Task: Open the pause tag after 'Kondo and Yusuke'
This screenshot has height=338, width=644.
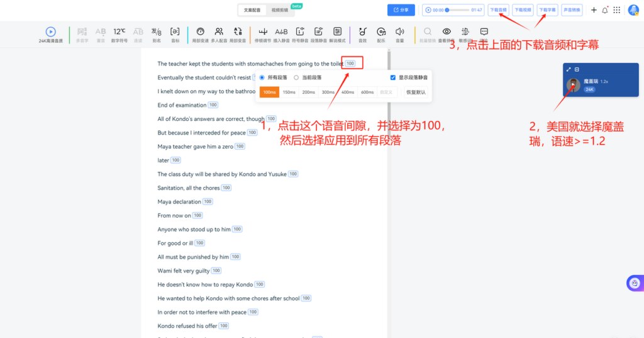Action: pos(293,174)
